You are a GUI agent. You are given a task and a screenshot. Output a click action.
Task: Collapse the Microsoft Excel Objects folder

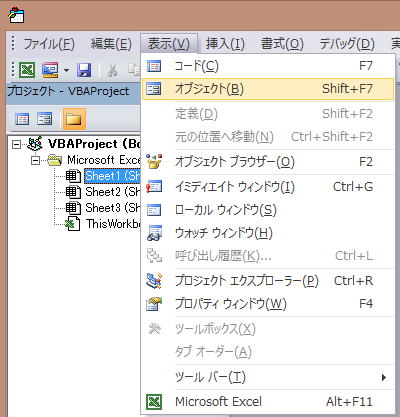pyautogui.click(x=35, y=161)
